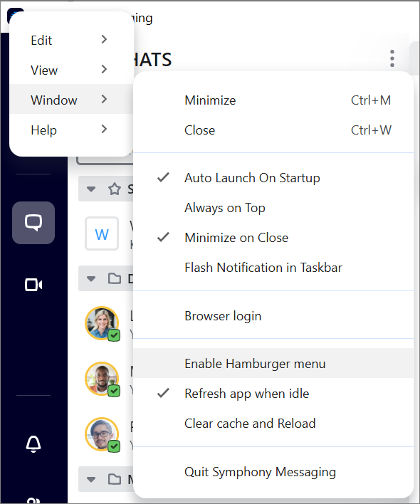Image resolution: width=420 pixels, height=504 pixels.
Task: Open the three-dot chats options menu
Action: coord(392,58)
